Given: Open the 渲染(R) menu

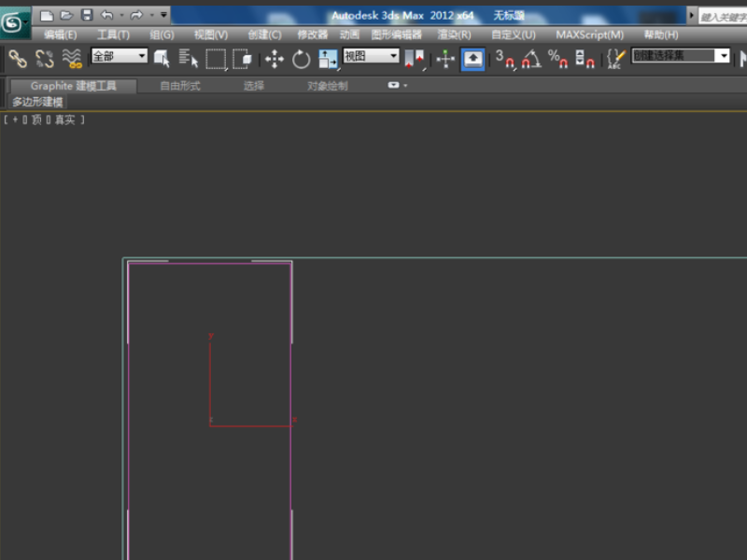Looking at the screenshot, I should click(455, 35).
